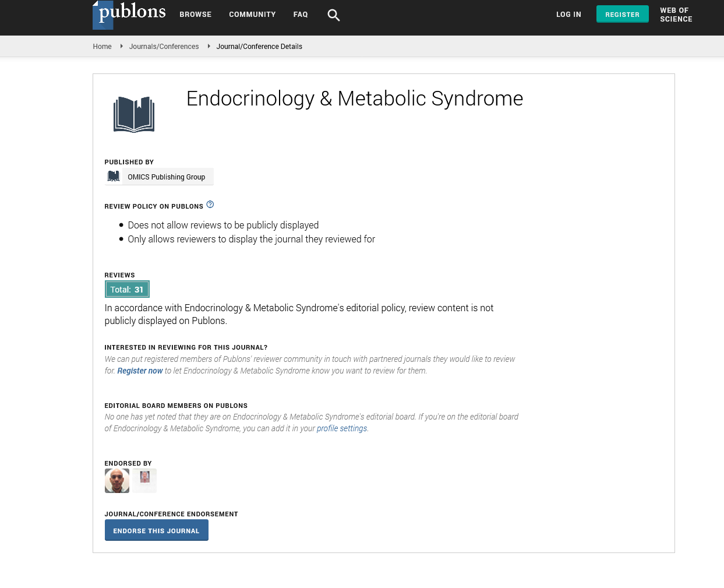This screenshot has width=724, height=588.
Task: Open the Community menu
Action: [252, 15]
